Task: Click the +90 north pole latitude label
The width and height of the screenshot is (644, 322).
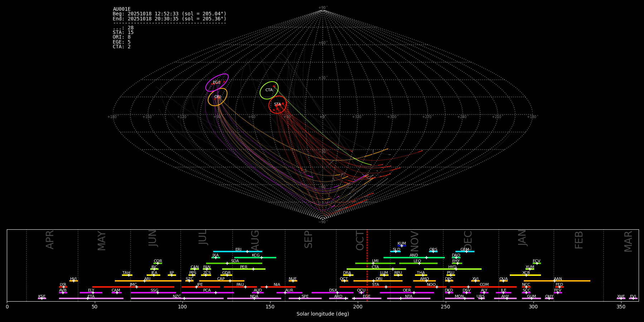Action: 322,8
